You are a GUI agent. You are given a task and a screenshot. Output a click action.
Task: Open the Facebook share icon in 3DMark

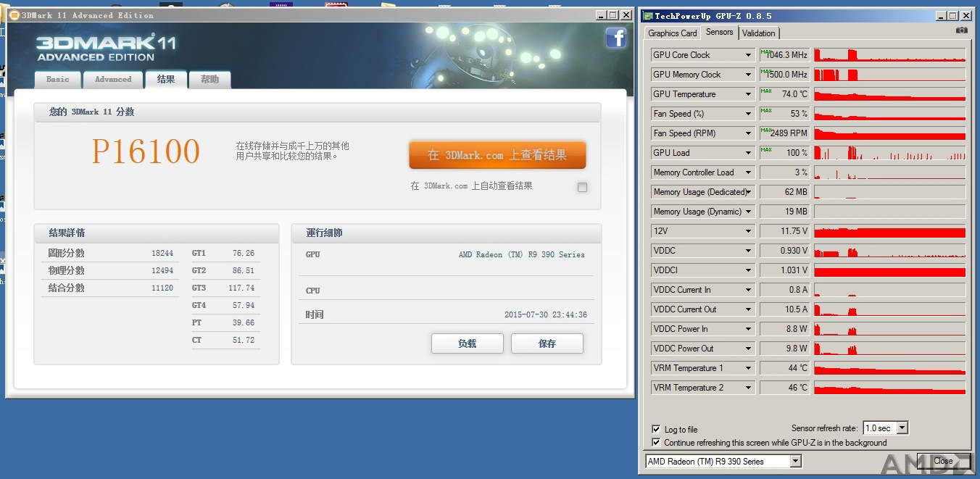[x=615, y=38]
